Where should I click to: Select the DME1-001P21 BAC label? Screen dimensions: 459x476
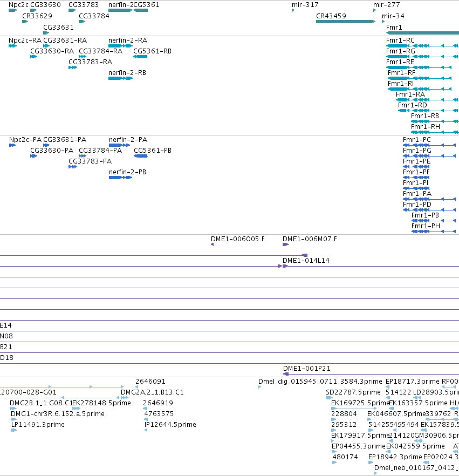[x=307, y=369]
